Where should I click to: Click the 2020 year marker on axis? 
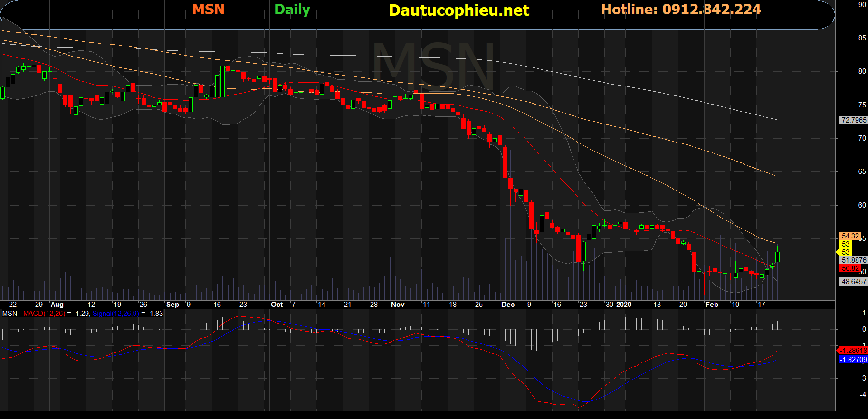click(x=624, y=305)
